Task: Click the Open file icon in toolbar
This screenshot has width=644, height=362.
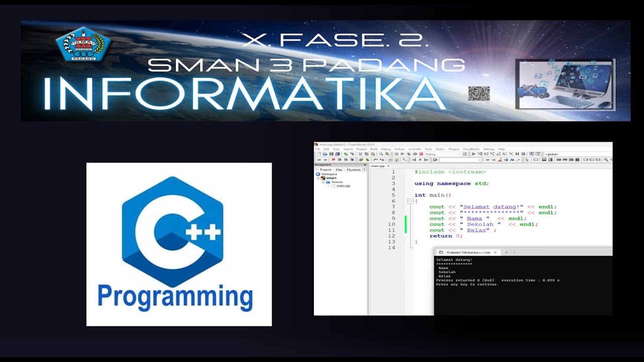Action: [x=325, y=154]
